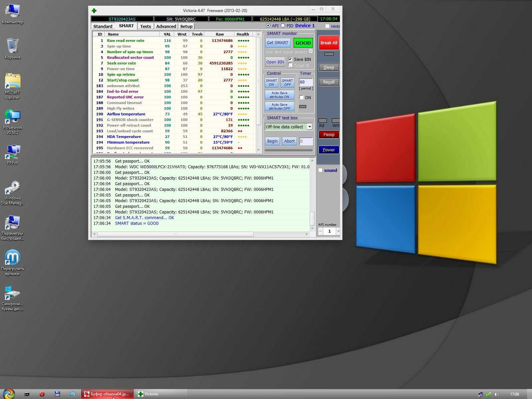Select the Reallocated sector count row
The width and height of the screenshot is (532, 399).
(174, 58)
